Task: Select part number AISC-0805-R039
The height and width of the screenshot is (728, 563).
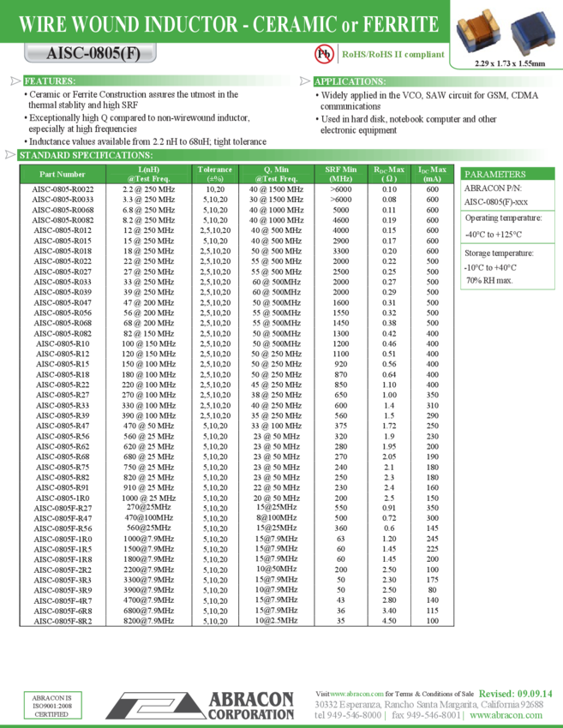Action: pos(63,292)
